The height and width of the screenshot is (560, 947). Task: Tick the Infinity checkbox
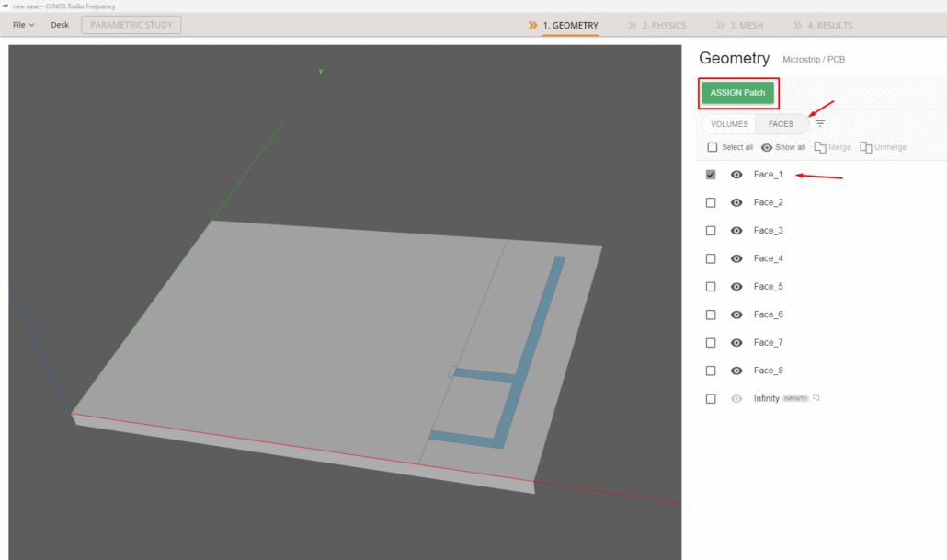click(x=711, y=399)
